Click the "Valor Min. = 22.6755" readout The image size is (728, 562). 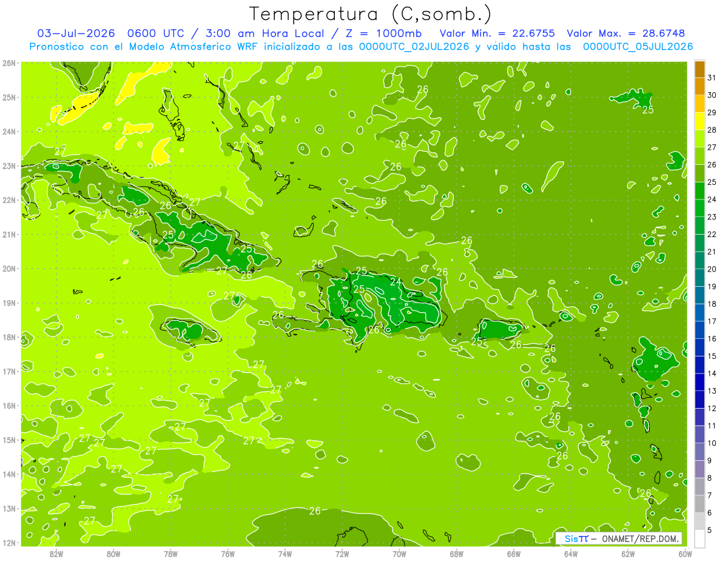click(x=497, y=33)
